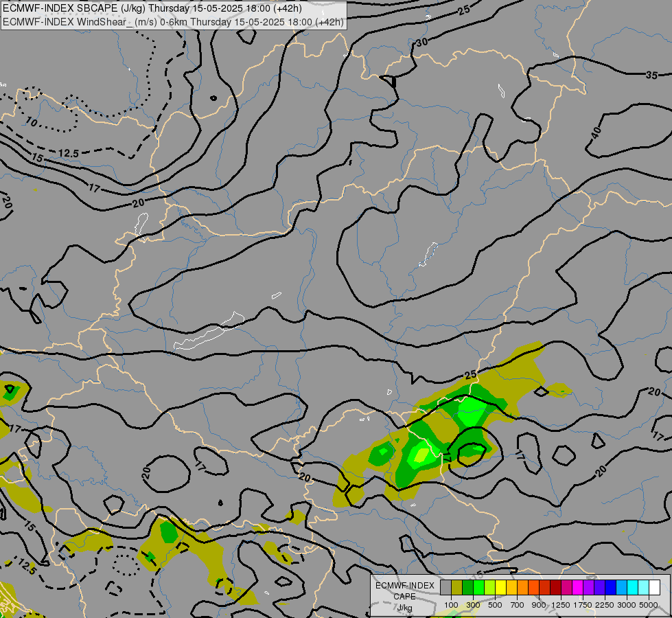Click the amber legend swatch left of 700

pos(511,588)
